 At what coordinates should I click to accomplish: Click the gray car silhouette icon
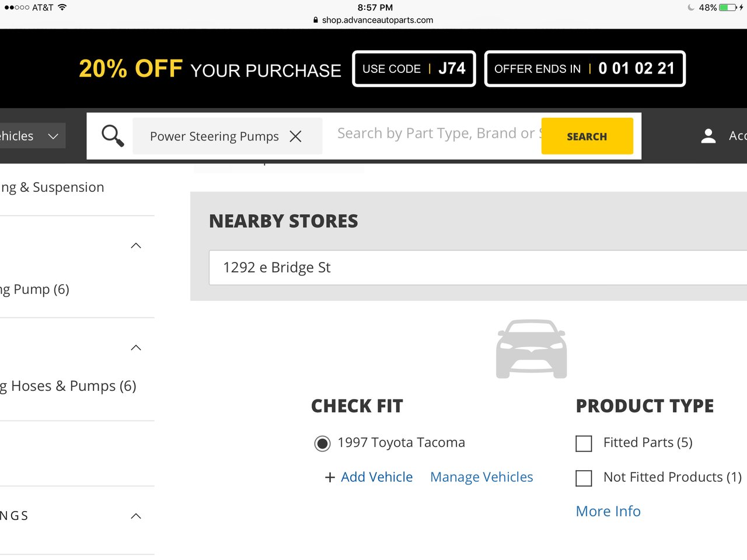(531, 349)
